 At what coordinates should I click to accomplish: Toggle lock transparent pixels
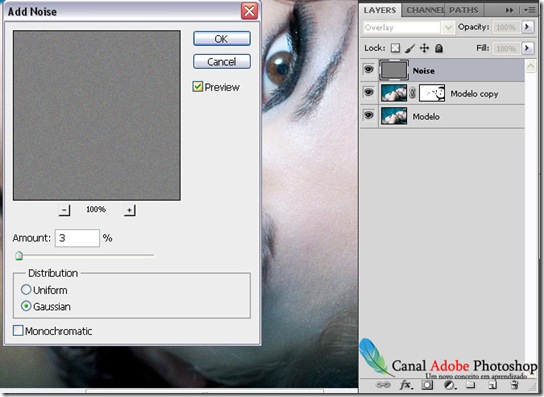point(395,48)
